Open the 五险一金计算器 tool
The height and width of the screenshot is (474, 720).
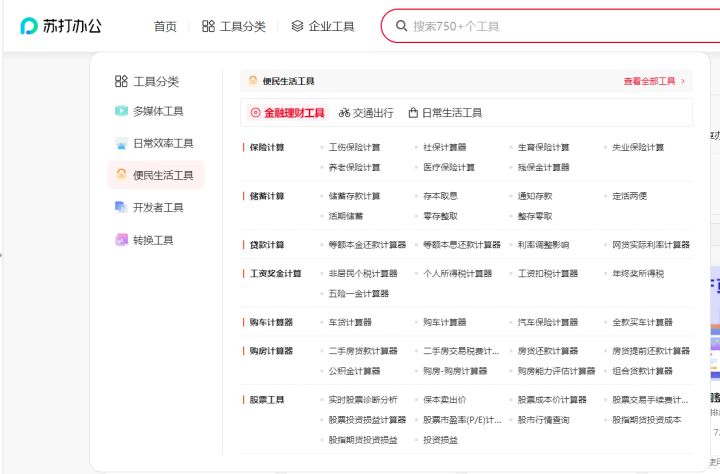(359, 293)
